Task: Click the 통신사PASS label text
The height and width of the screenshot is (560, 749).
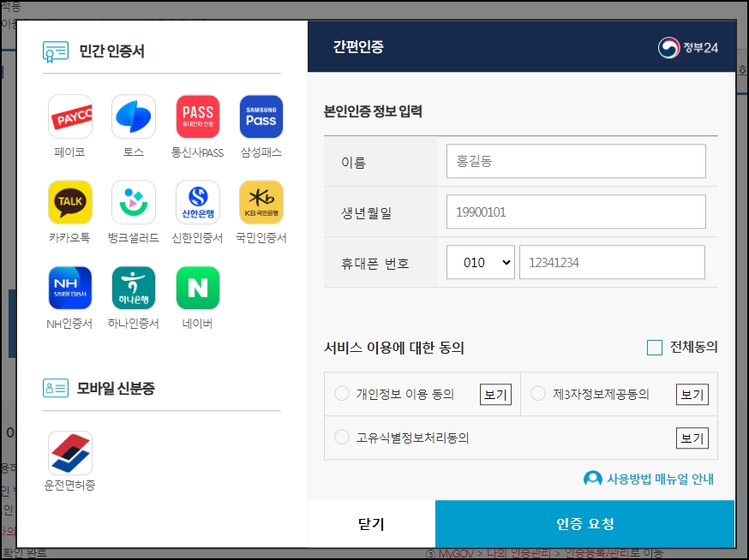Action: point(197,152)
